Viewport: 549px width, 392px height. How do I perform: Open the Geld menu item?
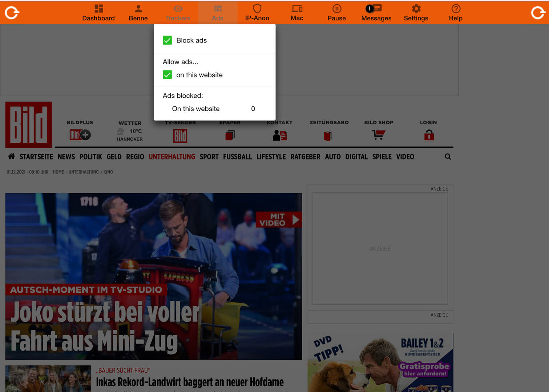(x=114, y=157)
